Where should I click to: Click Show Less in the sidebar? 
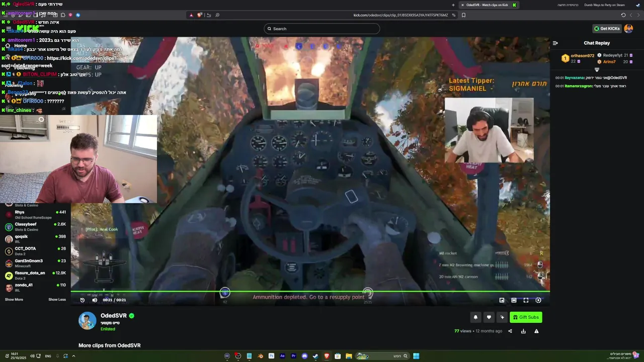57,300
